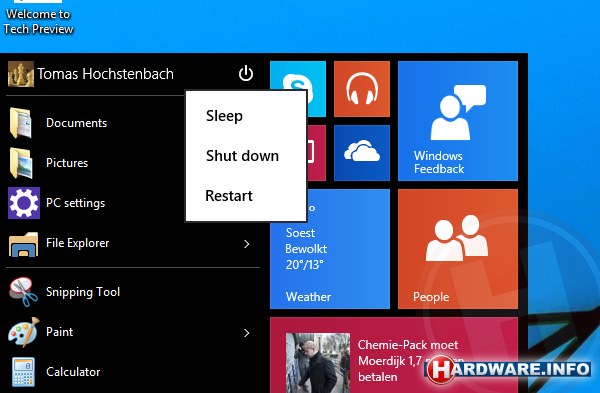Choose Sleep from the power menu
Screen dimensions: 600x393
point(224,116)
